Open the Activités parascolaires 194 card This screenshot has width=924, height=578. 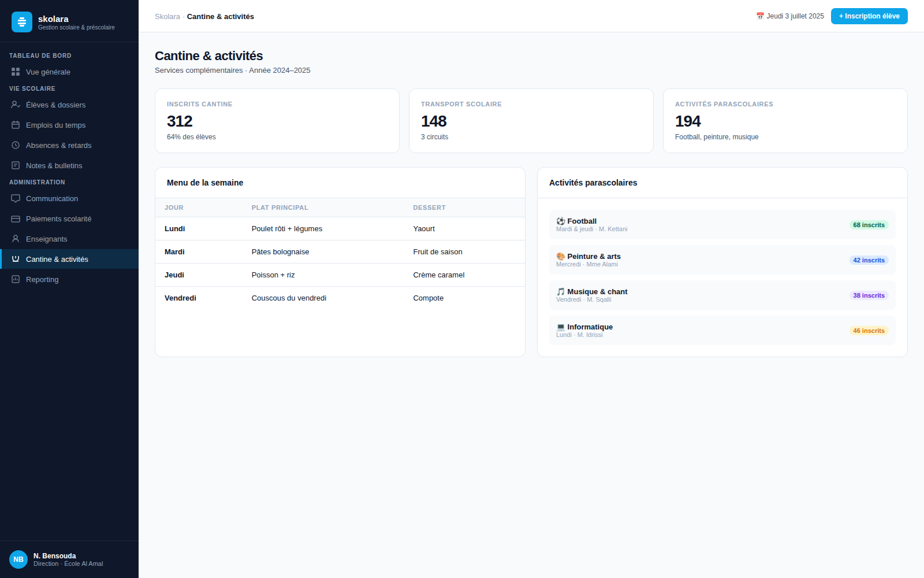tap(785, 121)
